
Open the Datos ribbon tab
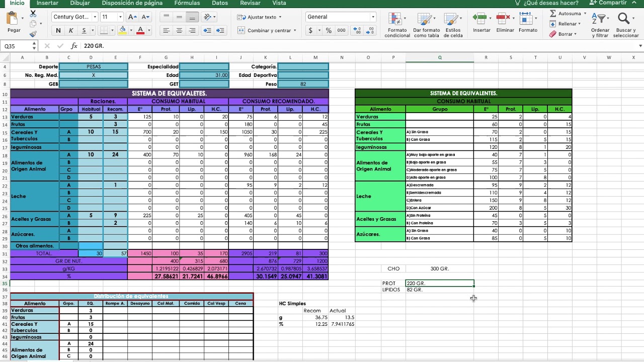pos(220,3)
